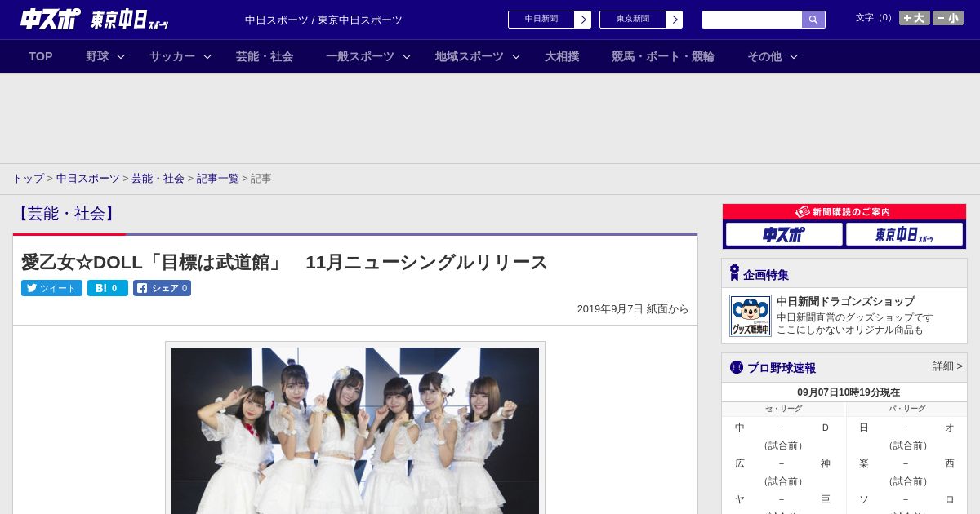Screen dimensions: 980x514
Task: Click the 中スポ subscription banner logo
Action: click(x=784, y=235)
